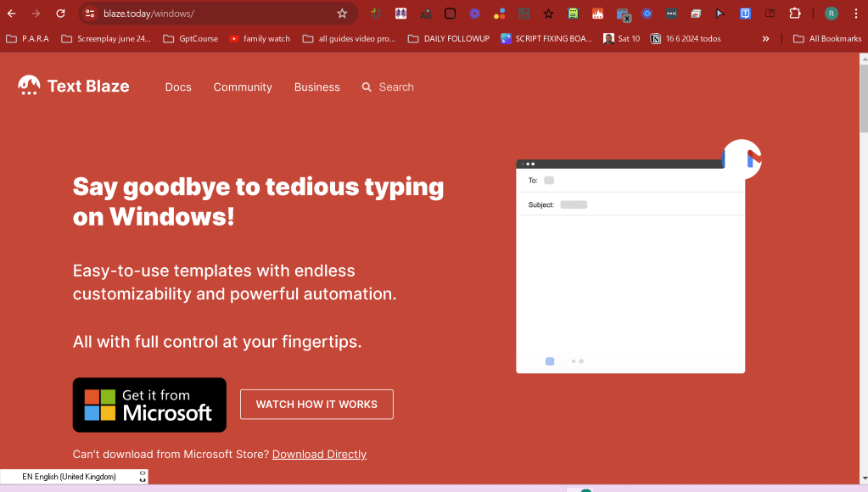The image size is (868, 492).
Task: Open the Business menu item
Action: coord(317,87)
